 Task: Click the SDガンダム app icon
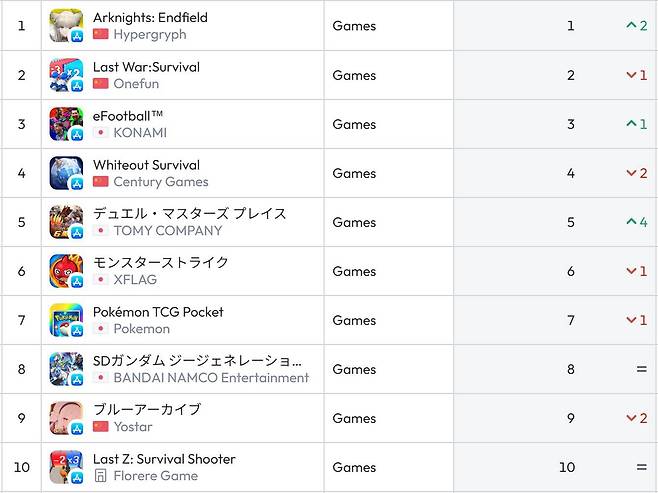point(66,369)
